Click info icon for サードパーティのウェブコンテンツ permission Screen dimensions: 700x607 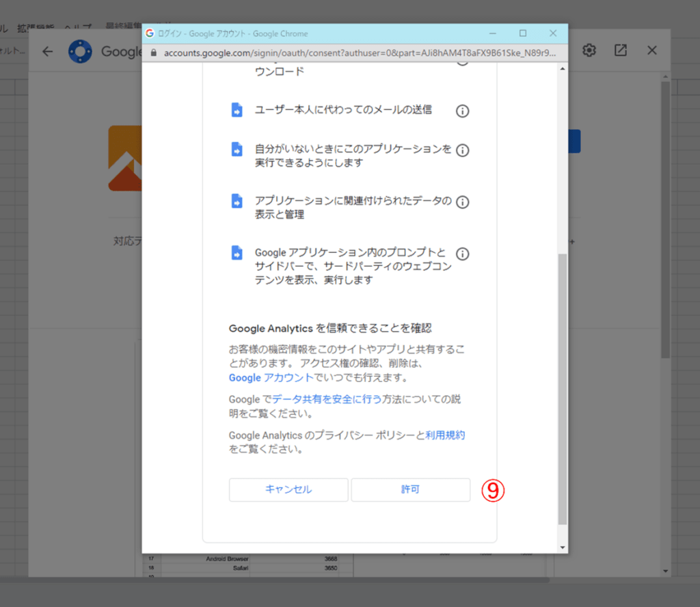coord(462,254)
